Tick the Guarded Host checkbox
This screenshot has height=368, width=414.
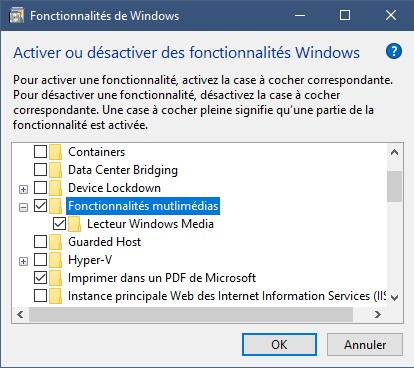(40, 242)
